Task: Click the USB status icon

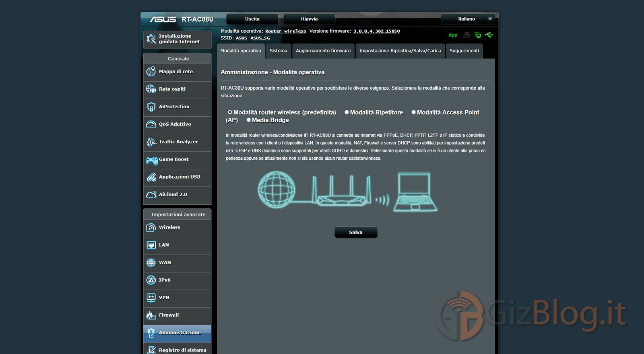Action: 489,35
